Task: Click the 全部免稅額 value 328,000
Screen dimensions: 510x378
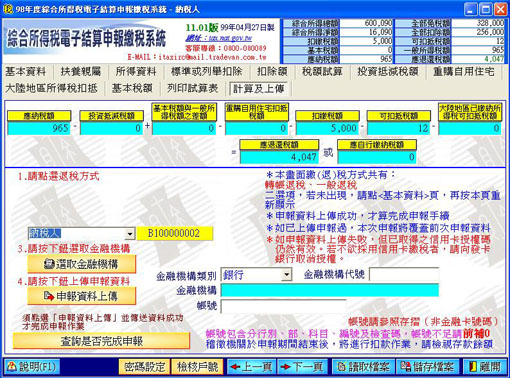Action: tap(490, 23)
